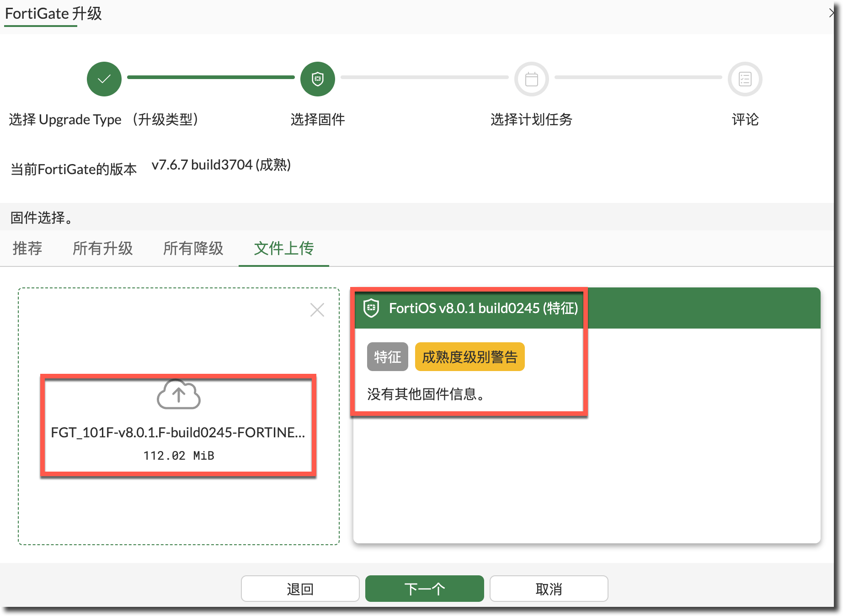Image resolution: width=843 pixels, height=616 pixels.
Task: Click the review checklist step icon
Action: (745, 79)
